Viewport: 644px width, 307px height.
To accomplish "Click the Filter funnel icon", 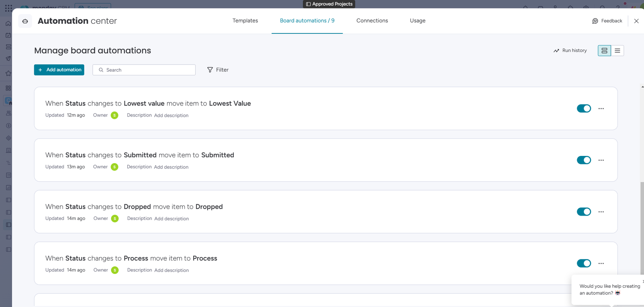I will click(210, 70).
